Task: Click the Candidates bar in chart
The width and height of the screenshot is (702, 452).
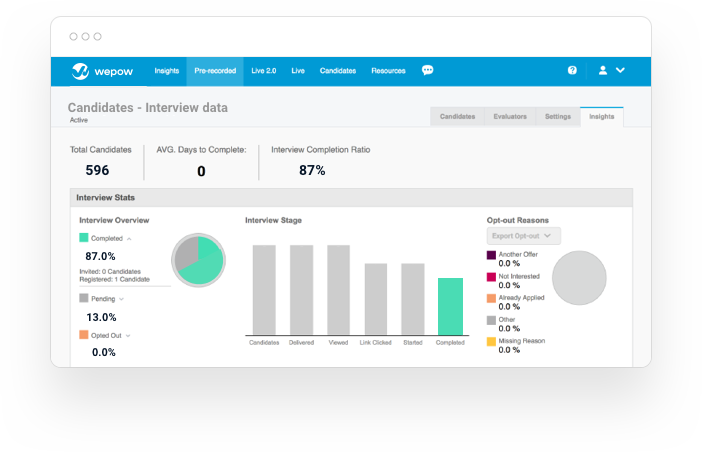Action: point(264,290)
